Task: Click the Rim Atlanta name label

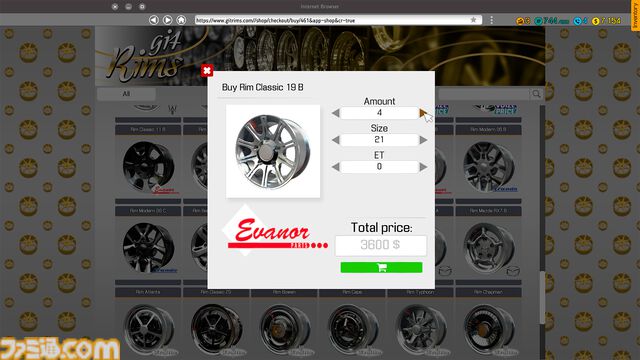Action: [x=148, y=292]
